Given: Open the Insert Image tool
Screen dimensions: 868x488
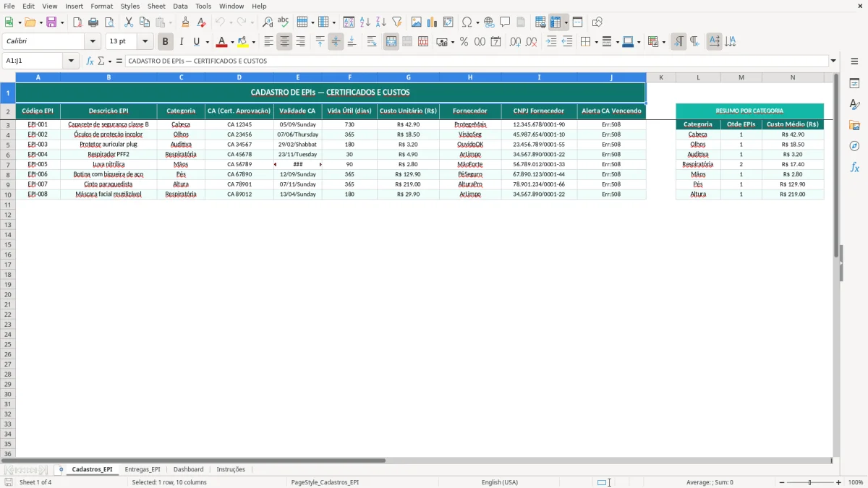Looking at the screenshot, I should click(416, 22).
